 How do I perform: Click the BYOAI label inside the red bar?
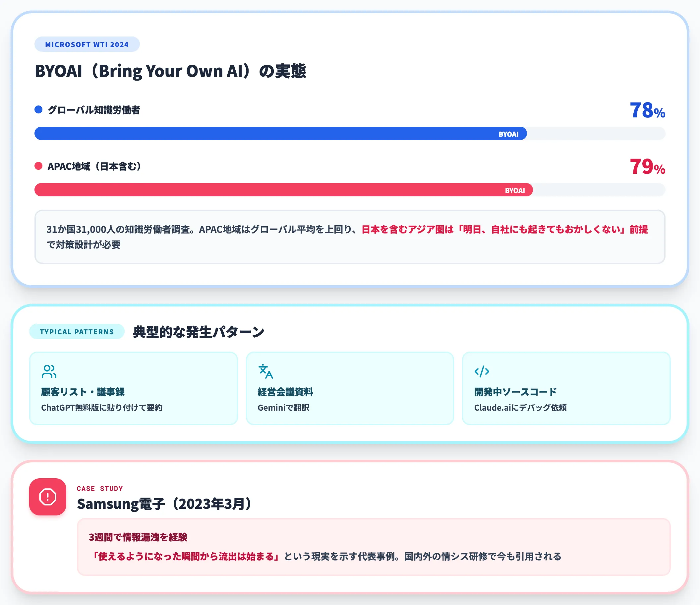[x=515, y=191]
